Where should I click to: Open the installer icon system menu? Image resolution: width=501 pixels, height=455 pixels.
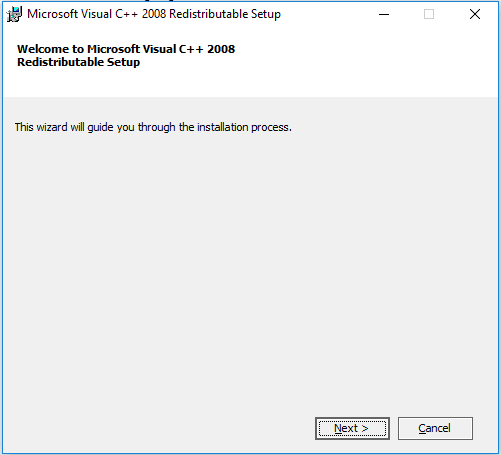point(14,14)
